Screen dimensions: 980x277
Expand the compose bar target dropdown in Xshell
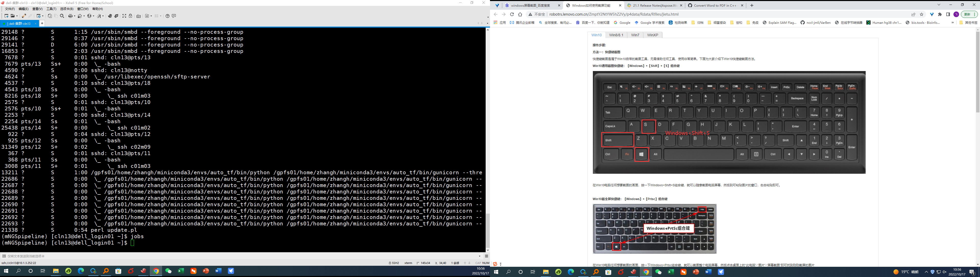coord(480,256)
